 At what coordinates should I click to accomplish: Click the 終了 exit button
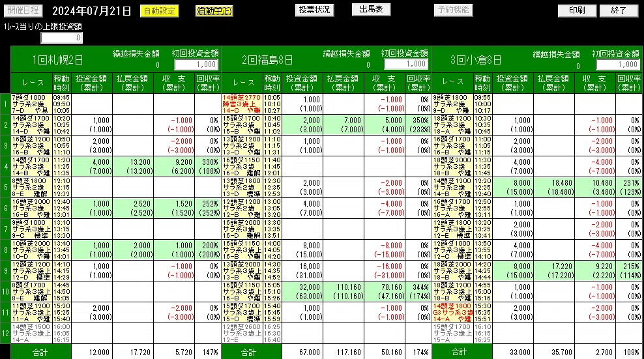tap(619, 10)
